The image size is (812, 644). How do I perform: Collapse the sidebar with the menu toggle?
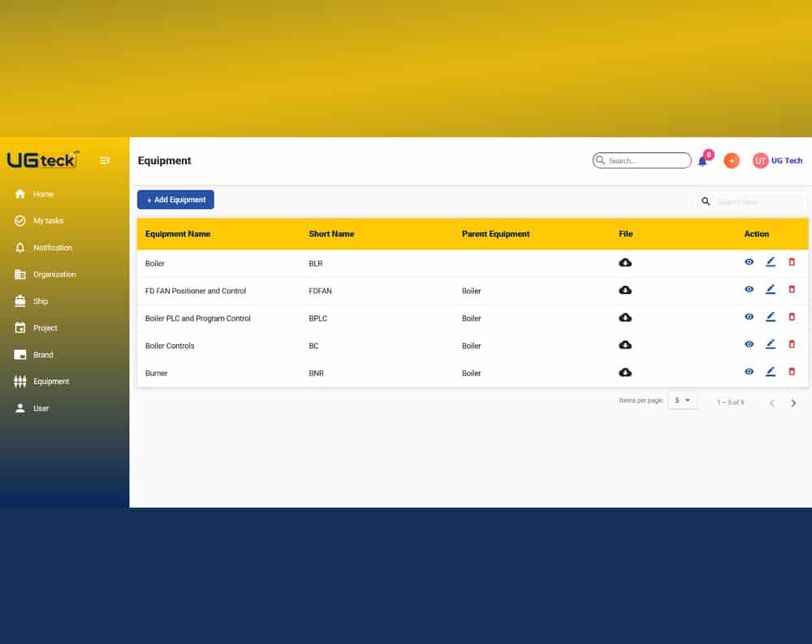tap(105, 161)
